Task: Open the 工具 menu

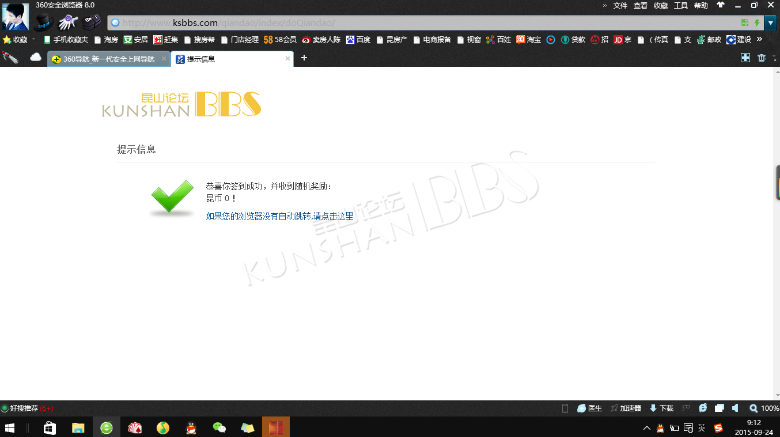Action: (681, 5)
